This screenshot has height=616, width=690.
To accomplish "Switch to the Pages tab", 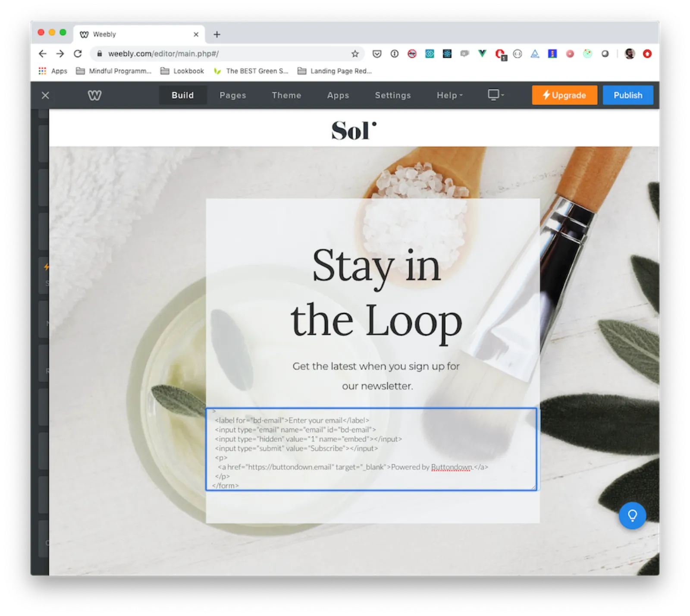I will [232, 95].
